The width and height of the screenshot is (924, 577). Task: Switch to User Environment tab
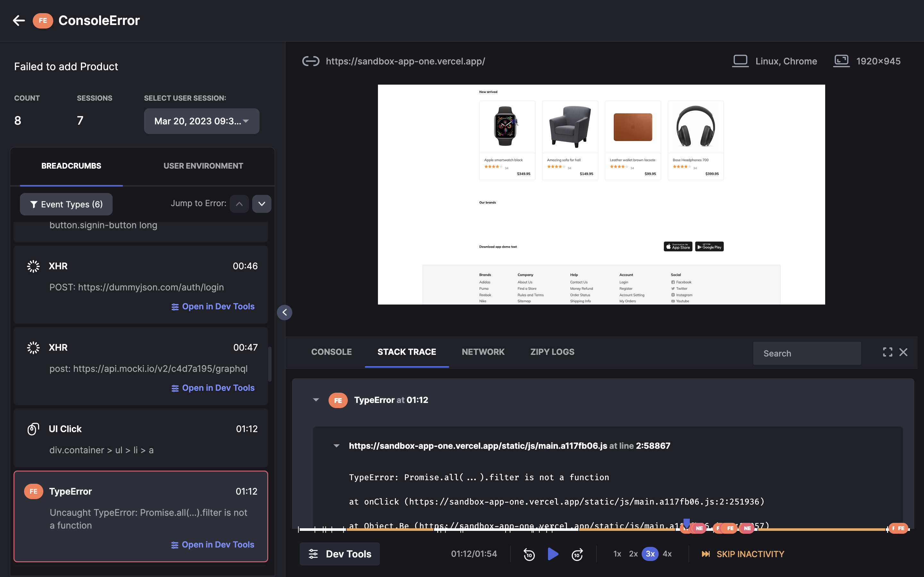pyautogui.click(x=203, y=166)
